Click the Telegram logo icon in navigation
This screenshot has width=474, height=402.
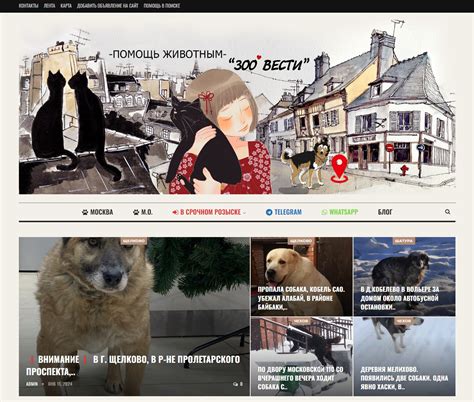tap(269, 212)
